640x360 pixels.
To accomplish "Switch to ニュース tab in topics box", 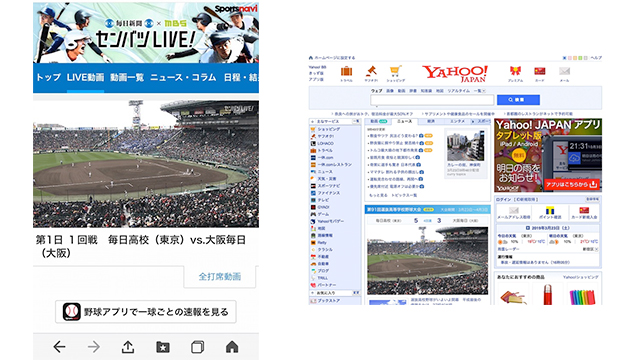I will click(404, 121).
